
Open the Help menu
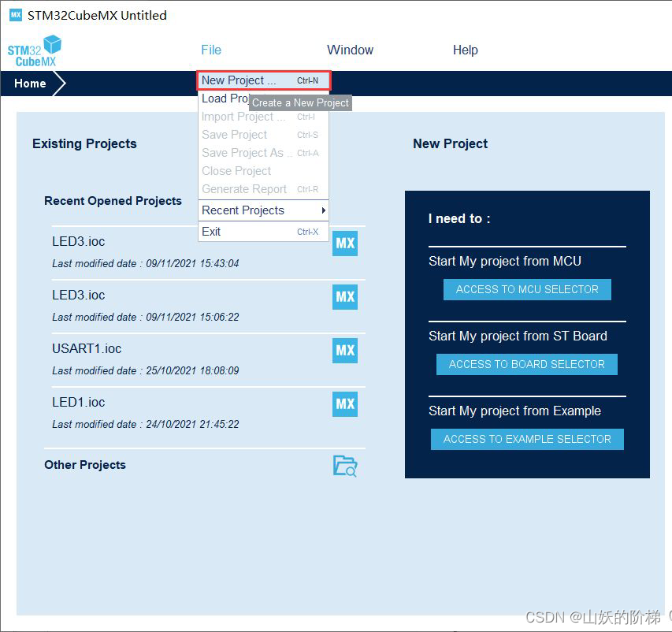466,50
